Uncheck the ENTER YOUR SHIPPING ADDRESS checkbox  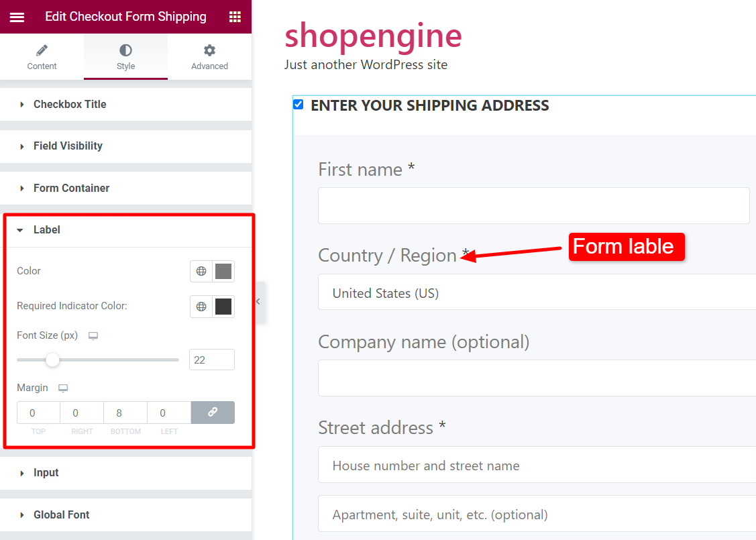(x=298, y=104)
